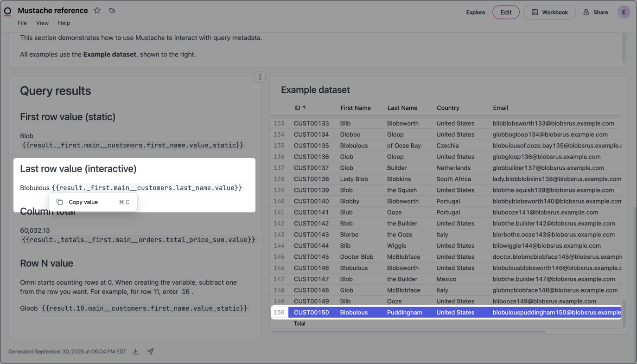Image resolution: width=637 pixels, height=364 pixels.
Task: Open the View menu
Action: (x=42, y=23)
